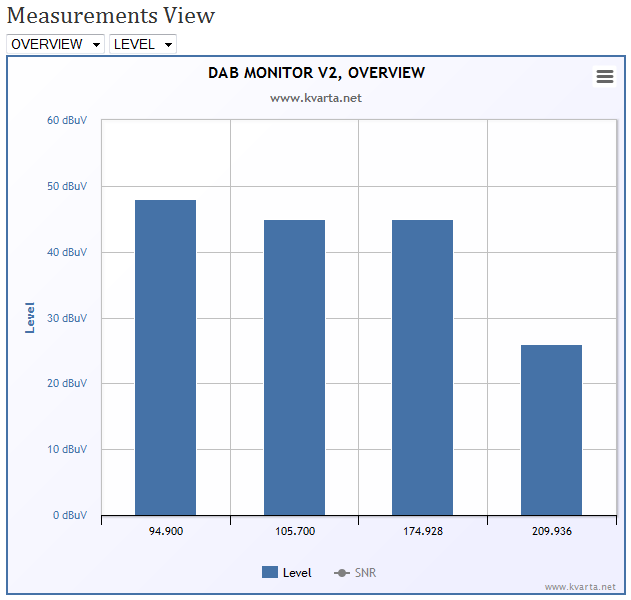Image resolution: width=631 pixels, height=600 pixels.
Task: Open the LEVEL dropdown selector
Action: click(x=143, y=44)
